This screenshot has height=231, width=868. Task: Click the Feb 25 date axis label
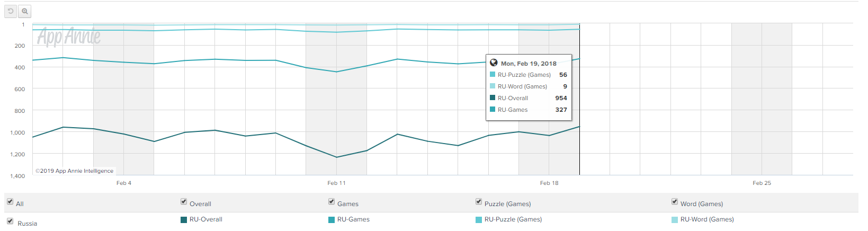click(x=762, y=183)
